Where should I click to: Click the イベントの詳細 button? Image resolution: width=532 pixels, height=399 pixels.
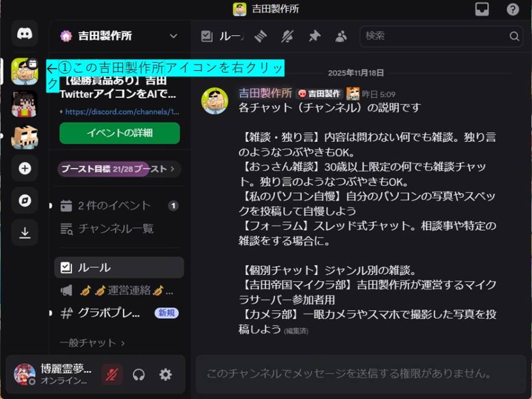pos(119,134)
